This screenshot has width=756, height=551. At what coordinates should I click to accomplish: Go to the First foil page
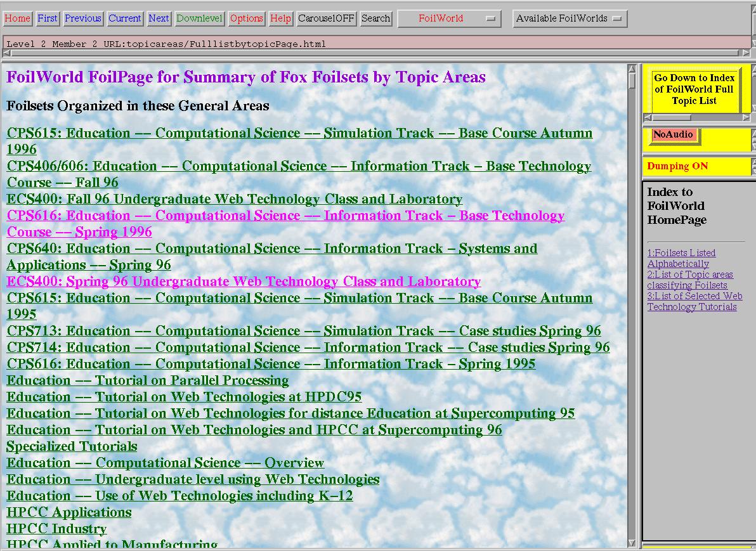point(47,18)
